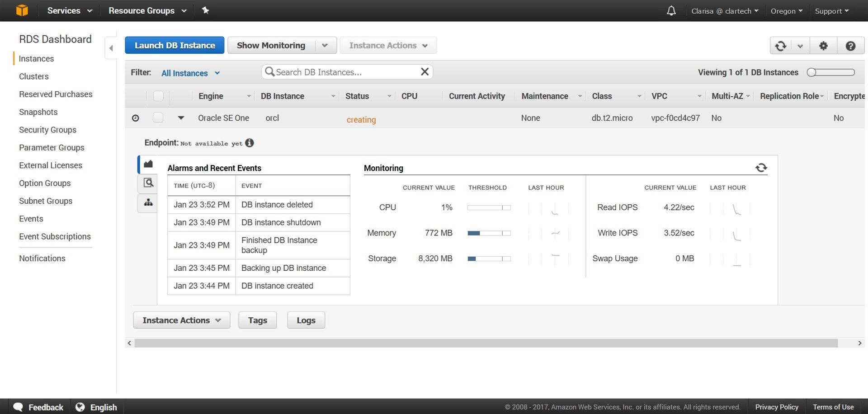
Task: Open Notifications in the sidebar
Action: click(x=42, y=258)
